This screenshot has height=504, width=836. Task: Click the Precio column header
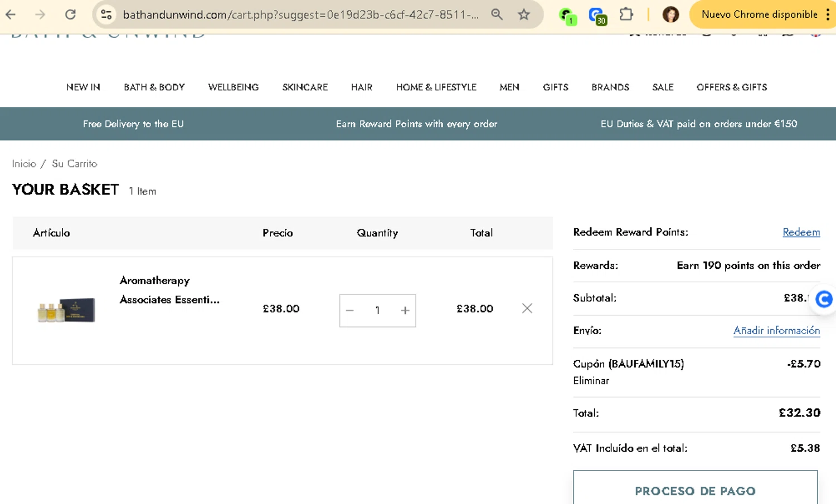click(x=278, y=233)
